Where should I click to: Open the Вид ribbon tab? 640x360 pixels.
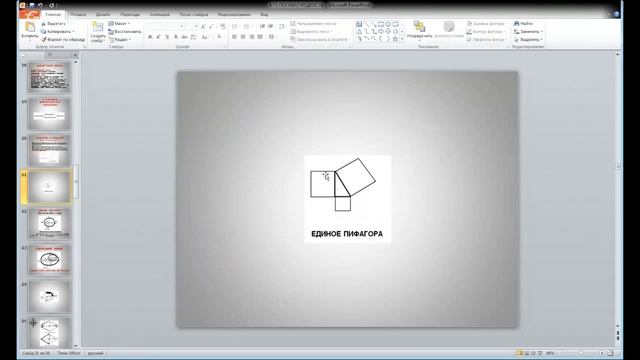(x=264, y=14)
